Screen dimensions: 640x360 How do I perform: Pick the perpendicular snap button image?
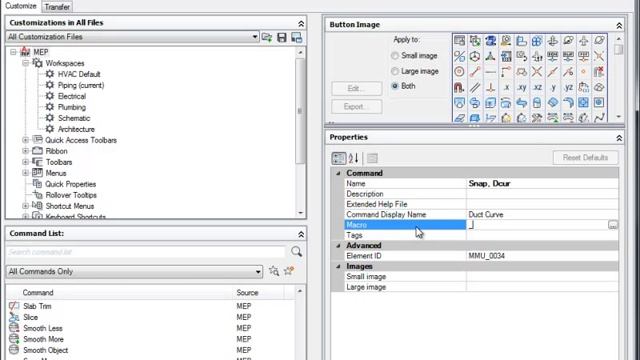tap(491, 87)
